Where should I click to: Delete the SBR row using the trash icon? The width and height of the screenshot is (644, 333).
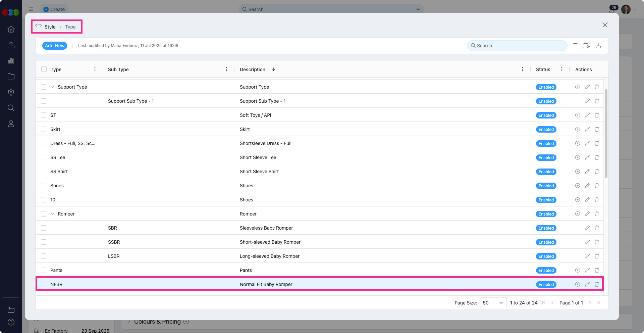pos(597,228)
